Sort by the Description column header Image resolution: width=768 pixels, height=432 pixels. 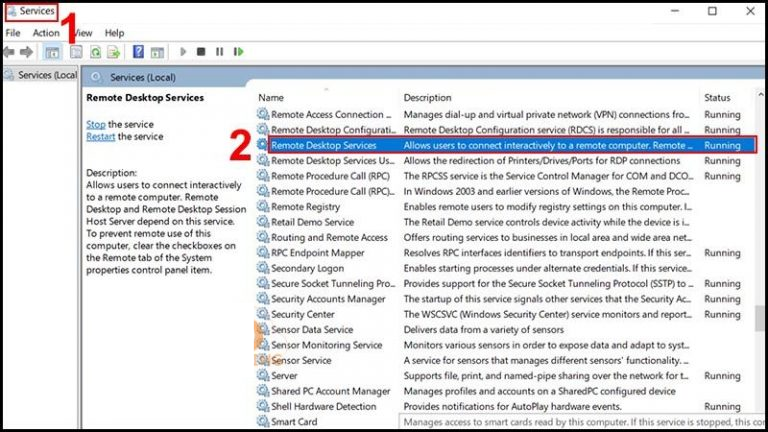tap(428, 97)
